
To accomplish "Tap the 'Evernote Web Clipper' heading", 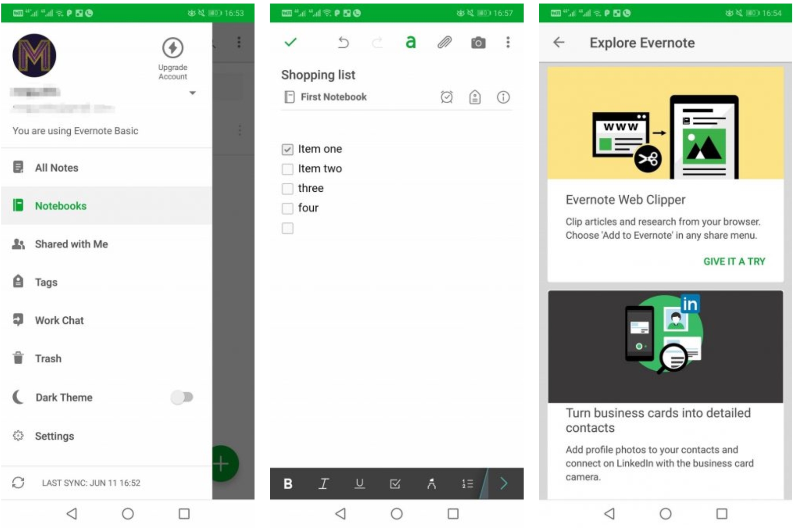I will click(x=625, y=200).
